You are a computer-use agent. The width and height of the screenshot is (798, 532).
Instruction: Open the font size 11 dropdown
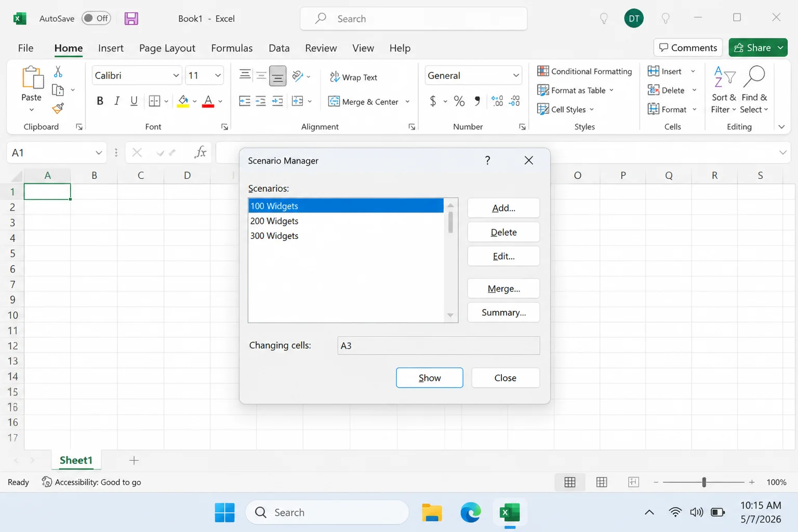pyautogui.click(x=218, y=76)
